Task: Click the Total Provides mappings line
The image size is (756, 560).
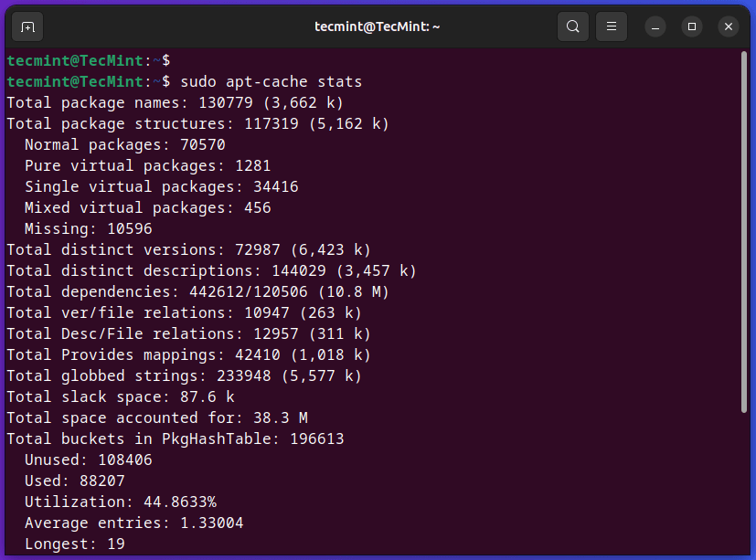Action: [188, 354]
